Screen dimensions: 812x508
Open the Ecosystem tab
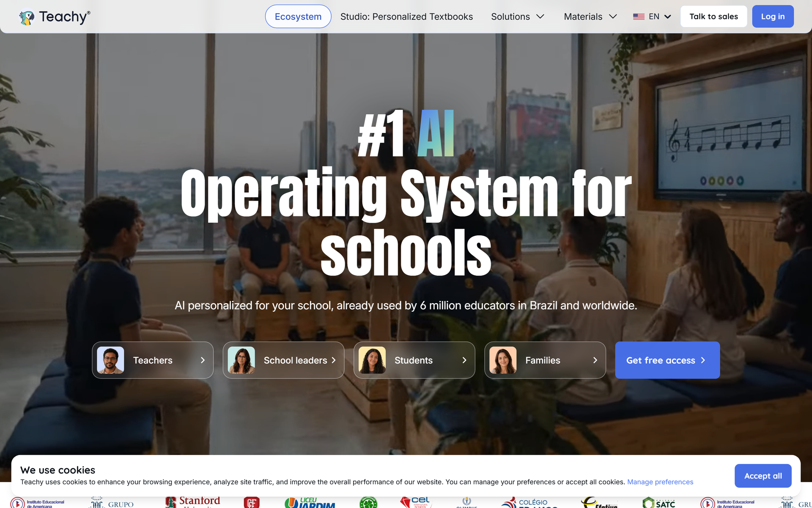(x=298, y=17)
